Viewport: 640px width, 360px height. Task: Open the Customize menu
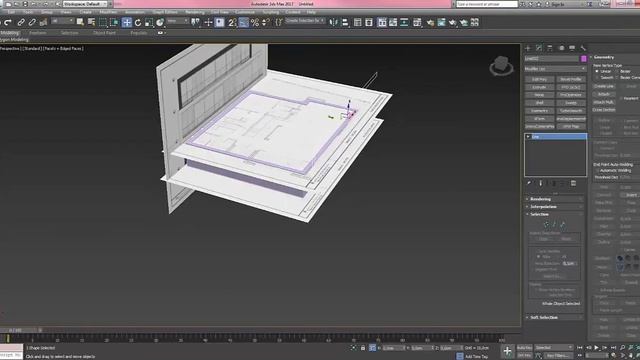tap(245, 12)
